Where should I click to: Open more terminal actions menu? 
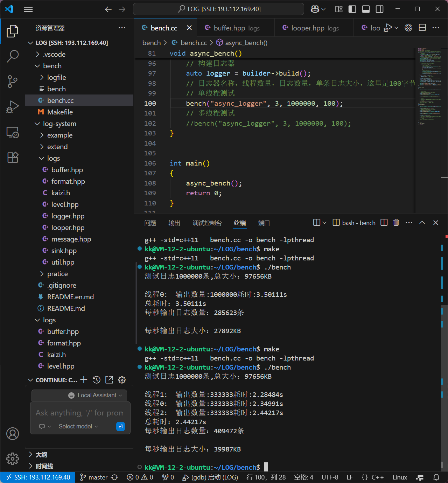click(409, 223)
